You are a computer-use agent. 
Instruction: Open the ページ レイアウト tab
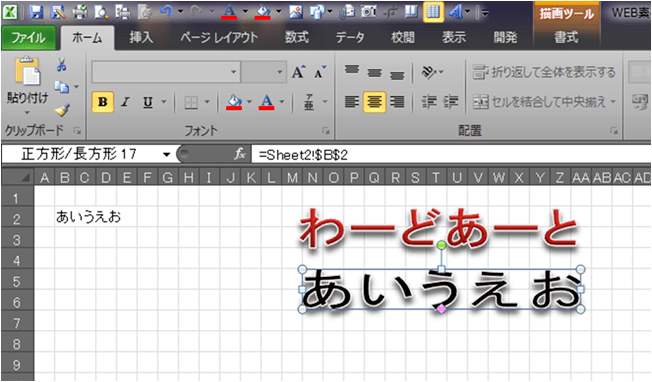tap(219, 38)
